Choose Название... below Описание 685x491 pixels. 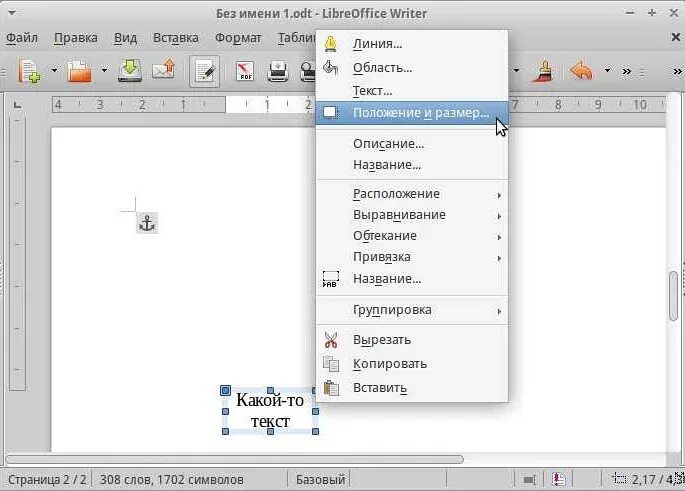pyautogui.click(x=412, y=165)
